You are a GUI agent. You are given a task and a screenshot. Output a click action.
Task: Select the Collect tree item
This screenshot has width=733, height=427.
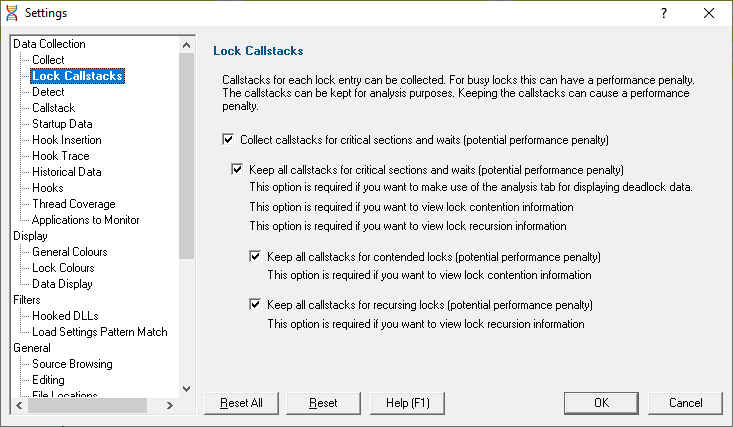tap(48, 60)
